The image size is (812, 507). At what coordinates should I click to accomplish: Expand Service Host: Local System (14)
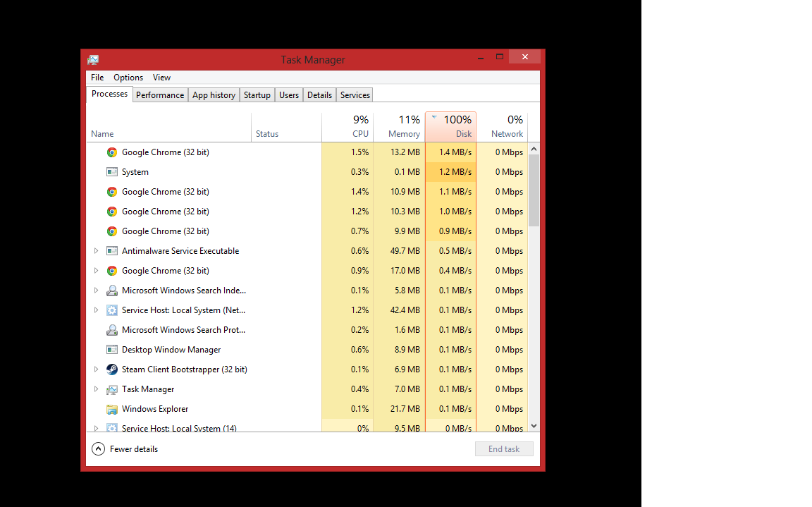tap(96, 428)
